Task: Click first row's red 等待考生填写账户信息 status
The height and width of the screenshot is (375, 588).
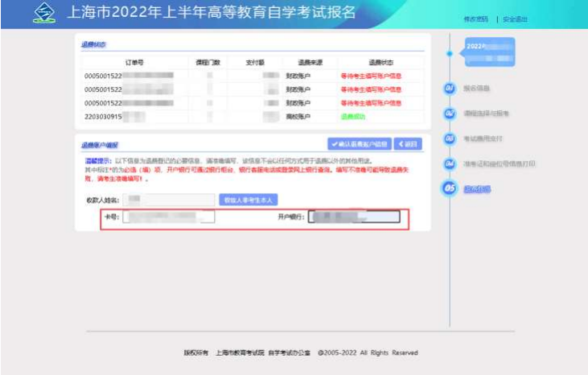Action: (x=371, y=76)
